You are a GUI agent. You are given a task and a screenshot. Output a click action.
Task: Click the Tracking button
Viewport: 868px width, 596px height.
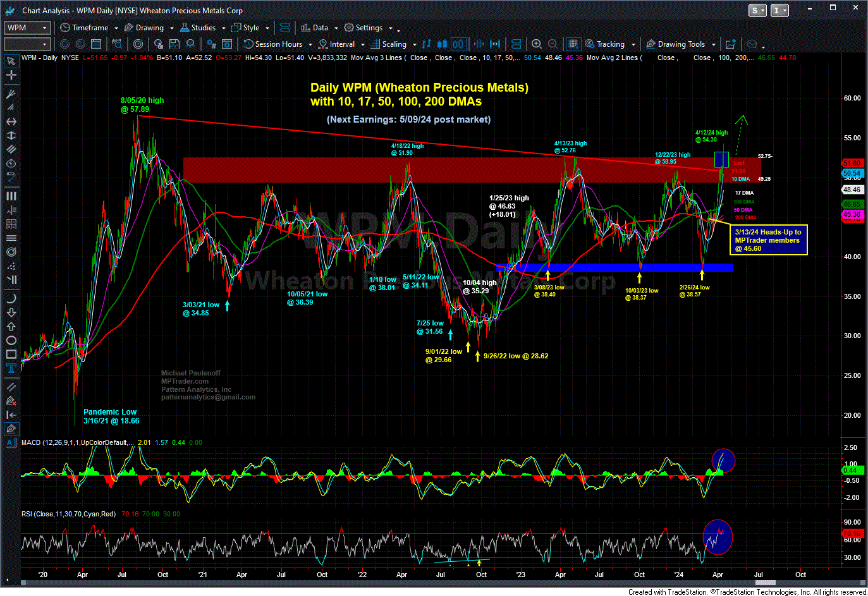pos(605,44)
